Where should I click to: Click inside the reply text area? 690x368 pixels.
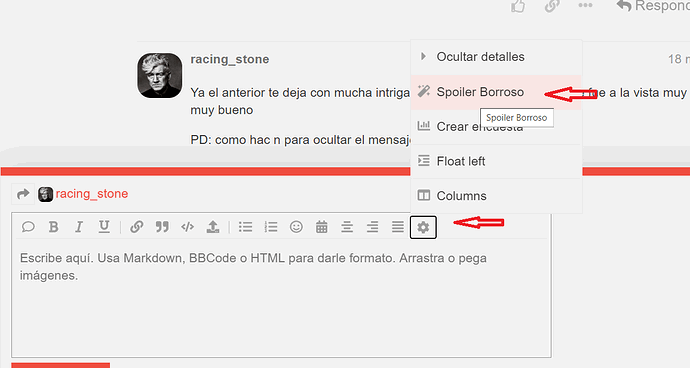tap(281, 298)
